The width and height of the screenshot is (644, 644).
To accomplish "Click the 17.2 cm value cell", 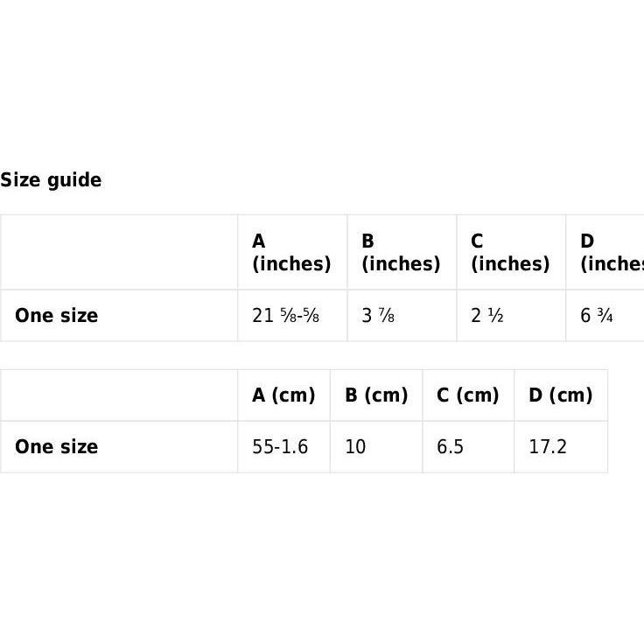I will point(561,447).
